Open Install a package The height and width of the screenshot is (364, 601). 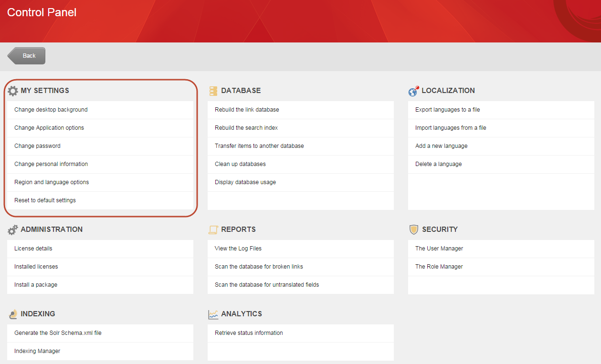36,285
